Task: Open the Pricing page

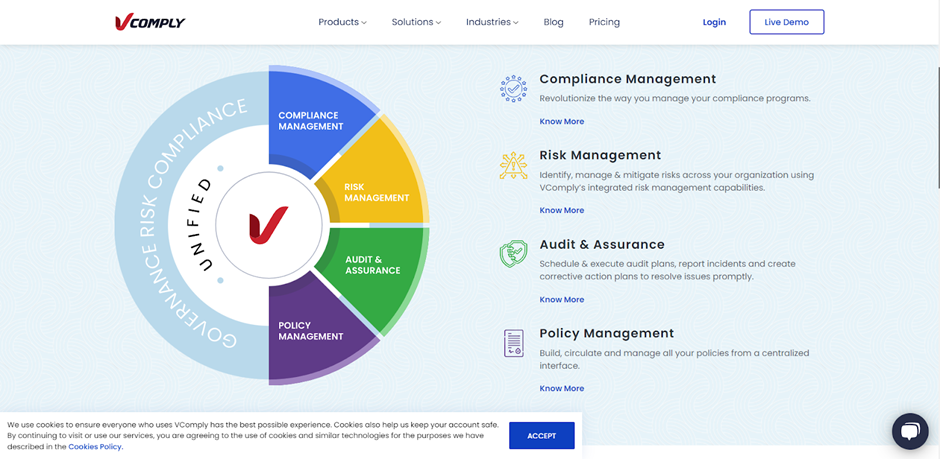Action: point(604,22)
